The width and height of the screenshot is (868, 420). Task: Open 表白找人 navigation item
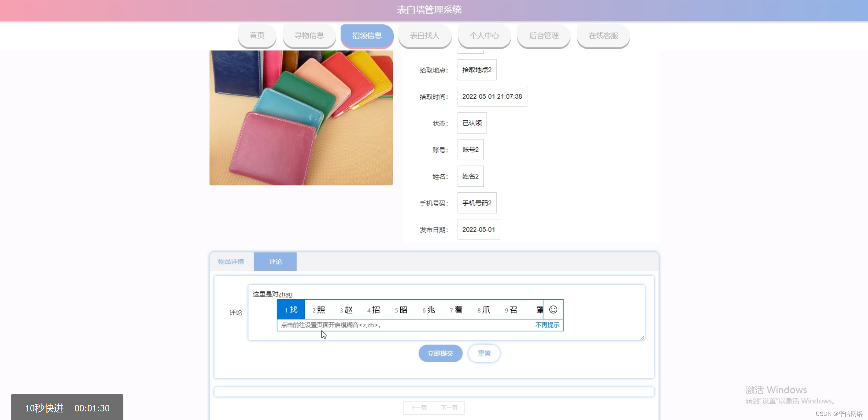click(x=424, y=35)
